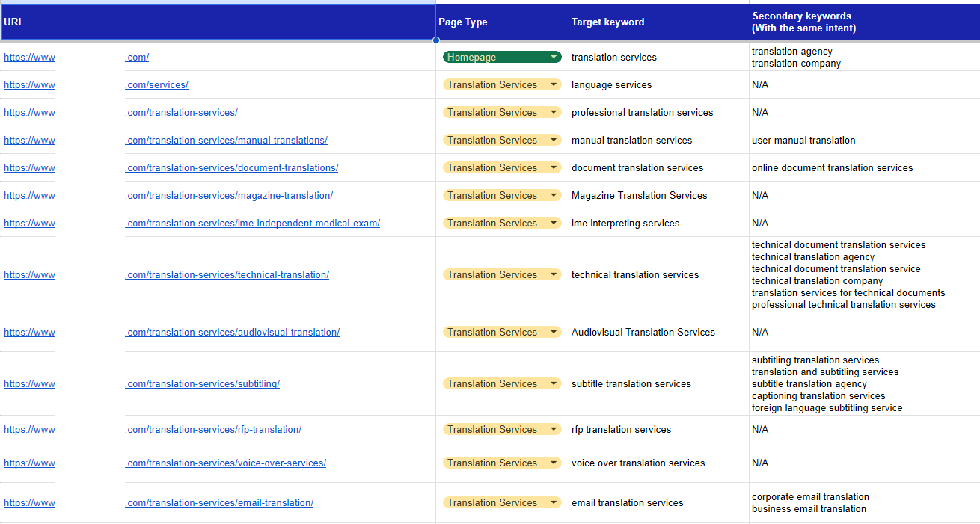
Task: Select the 'user manual translation' cell
Action: (x=865, y=140)
